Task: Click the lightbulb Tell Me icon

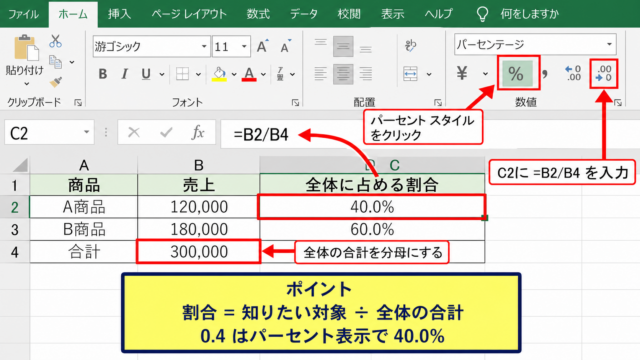Action: pyautogui.click(x=482, y=14)
